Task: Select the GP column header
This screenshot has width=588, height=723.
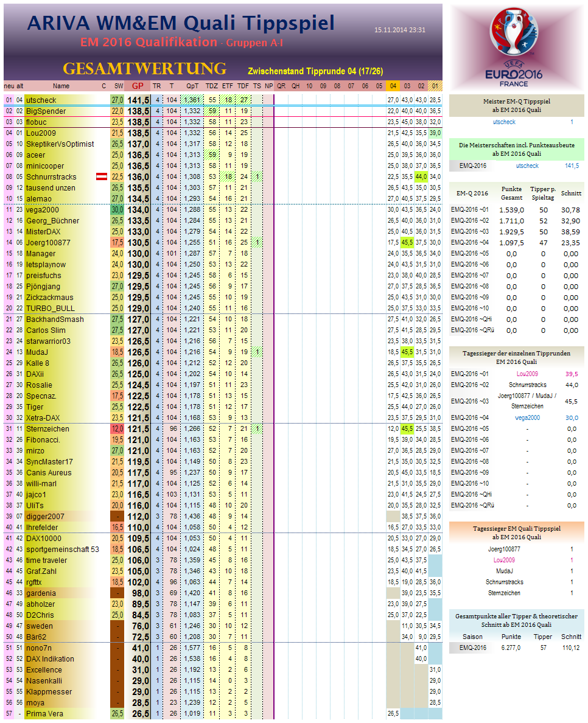Action: (x=138, y=86)
